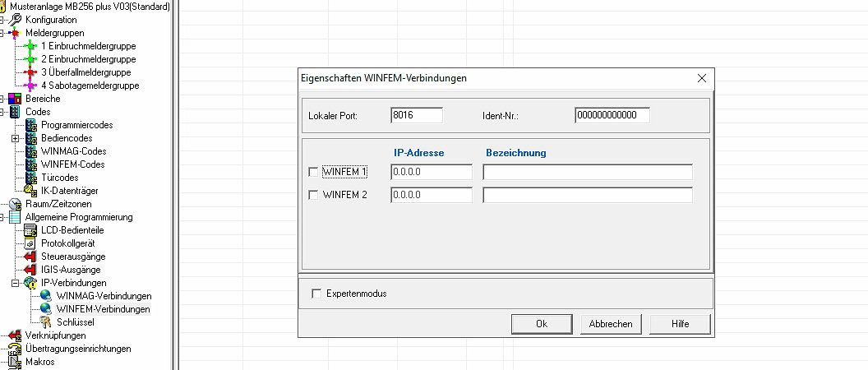Click the Steuerausgänge red arrow icon
Image resolution: width=868 pixels, height=370 pixels.
(x=31, y=257)
